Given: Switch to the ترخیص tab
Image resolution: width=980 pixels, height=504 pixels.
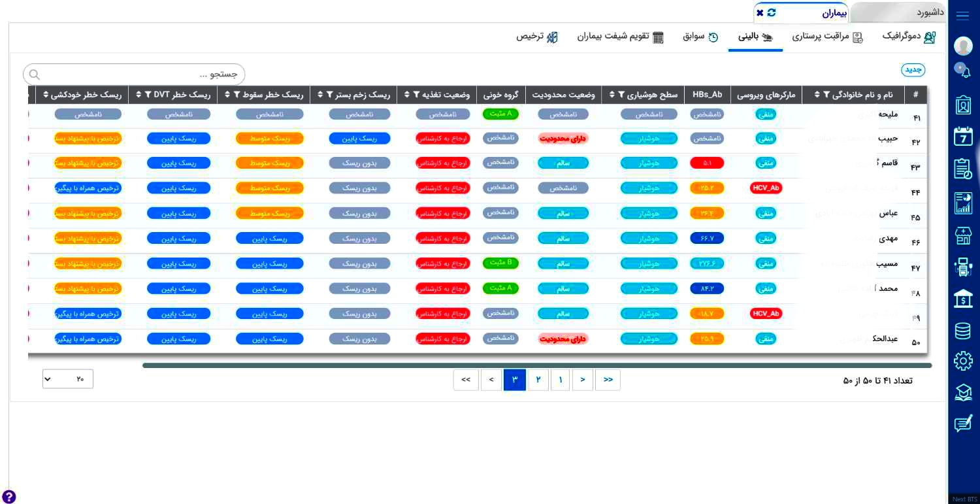Looking at the screenshot, I should click(x=537, y=37).
